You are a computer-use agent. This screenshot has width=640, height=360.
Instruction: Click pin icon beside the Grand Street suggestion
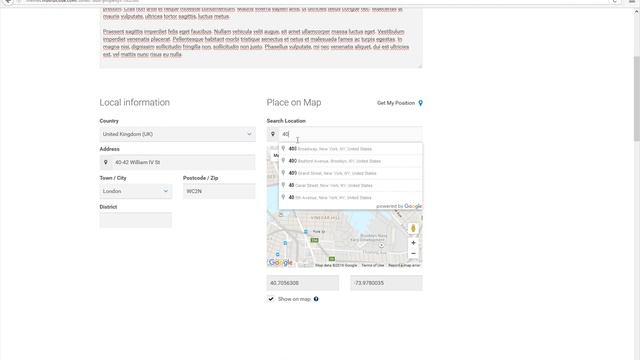tap(283, 173)
